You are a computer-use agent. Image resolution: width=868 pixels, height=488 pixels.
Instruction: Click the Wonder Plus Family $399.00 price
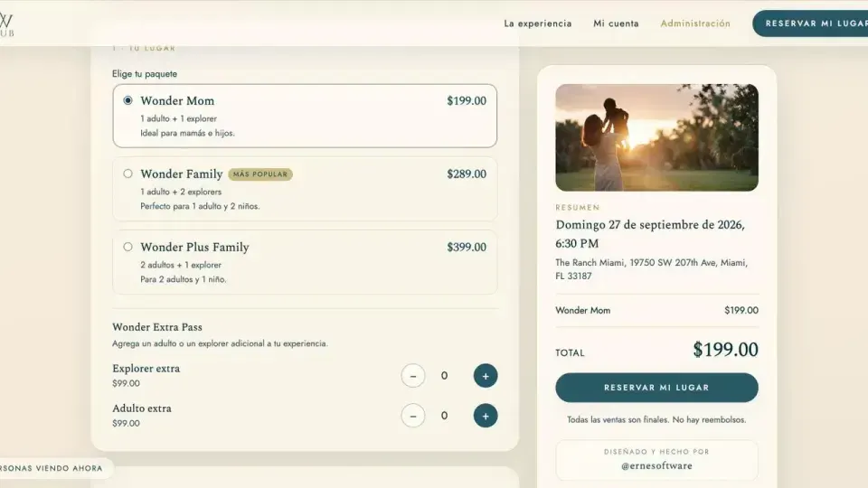click(x=467, y=248)
